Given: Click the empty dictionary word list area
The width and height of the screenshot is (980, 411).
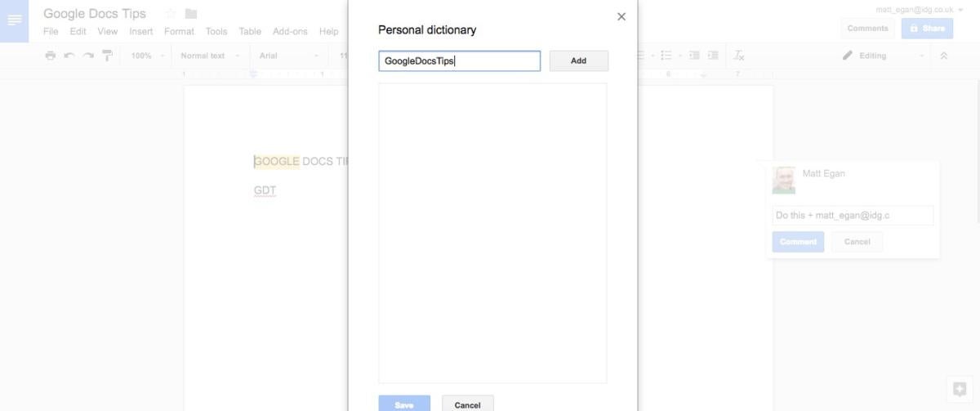Looking at the screenshot, I should click(x=492, y=233).
